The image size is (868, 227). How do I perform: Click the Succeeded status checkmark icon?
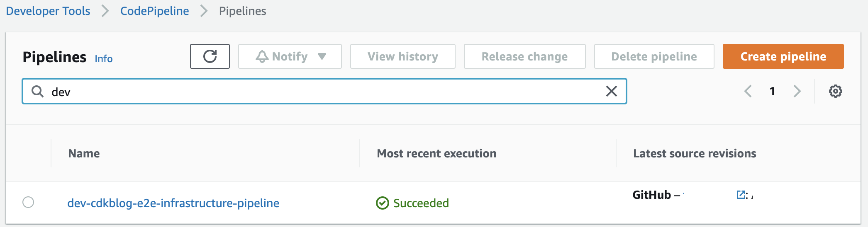[382, 203]
